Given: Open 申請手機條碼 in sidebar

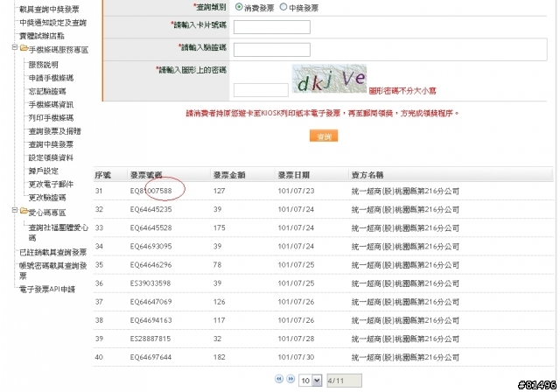Looking at the screenshot, I should 51,78.
